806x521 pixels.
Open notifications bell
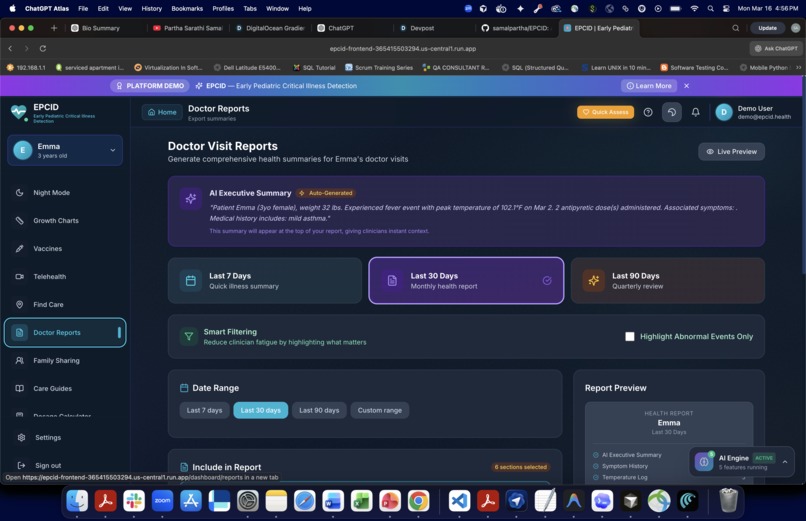pyautogui.click(x=695, y=112)
